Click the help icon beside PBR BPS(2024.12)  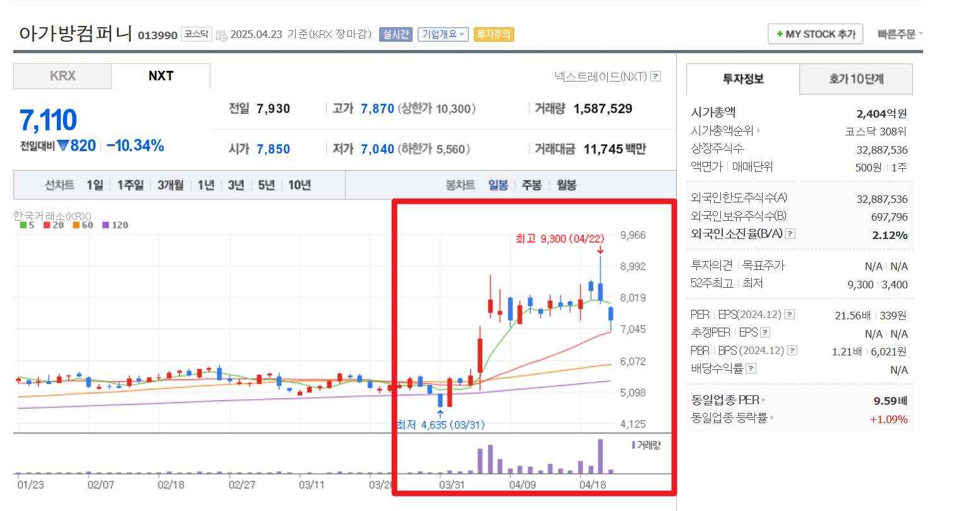point(792,350)
